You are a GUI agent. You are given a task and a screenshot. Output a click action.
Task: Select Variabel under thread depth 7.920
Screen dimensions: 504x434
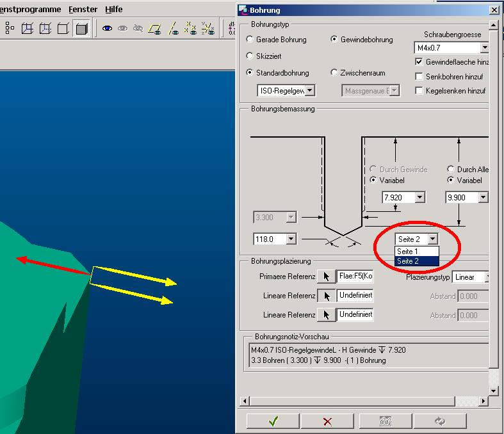coord(373,181)
